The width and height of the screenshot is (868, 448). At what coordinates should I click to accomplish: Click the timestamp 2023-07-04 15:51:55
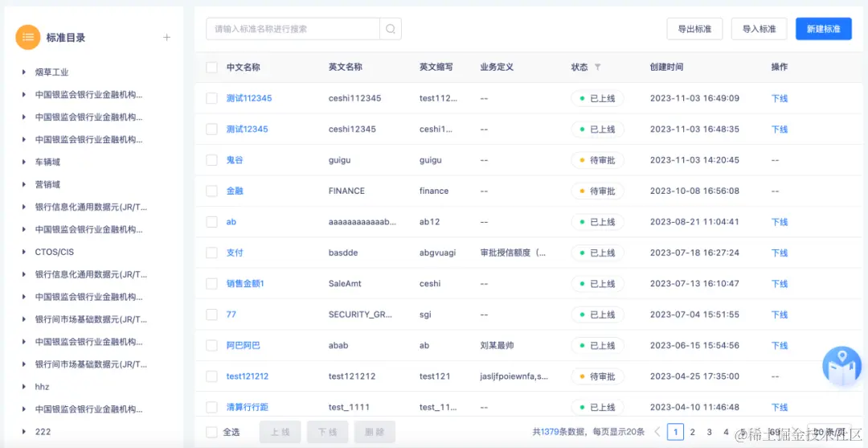click(x=694, y=314)
